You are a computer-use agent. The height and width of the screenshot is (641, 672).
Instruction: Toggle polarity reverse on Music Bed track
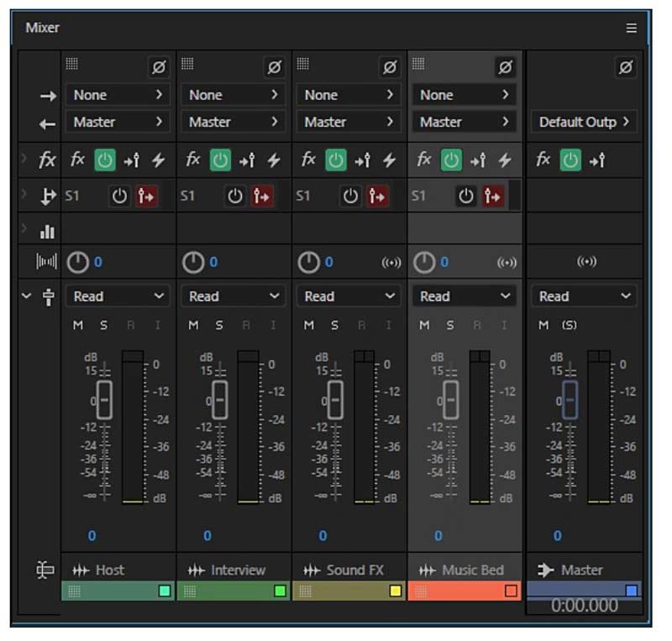click(506, 67)
